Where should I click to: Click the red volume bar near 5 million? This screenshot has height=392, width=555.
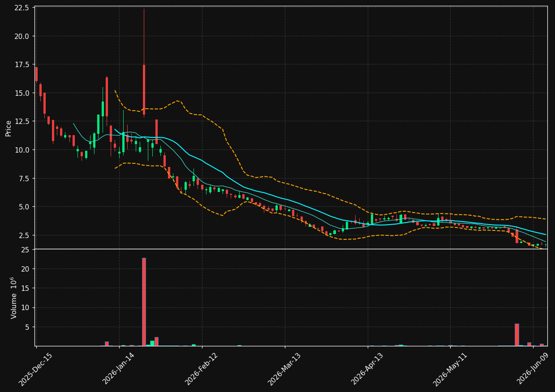click(x=517, y=335)
